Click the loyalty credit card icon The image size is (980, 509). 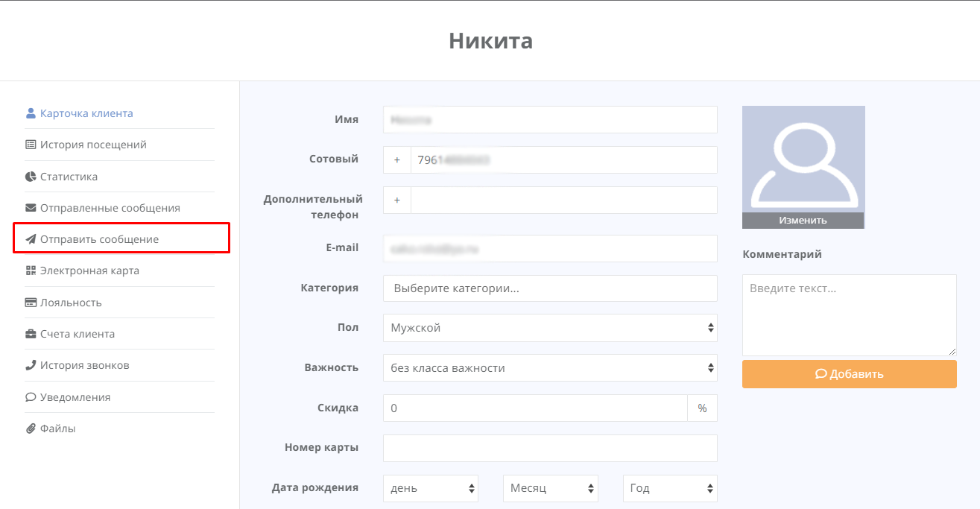(31, 303)
